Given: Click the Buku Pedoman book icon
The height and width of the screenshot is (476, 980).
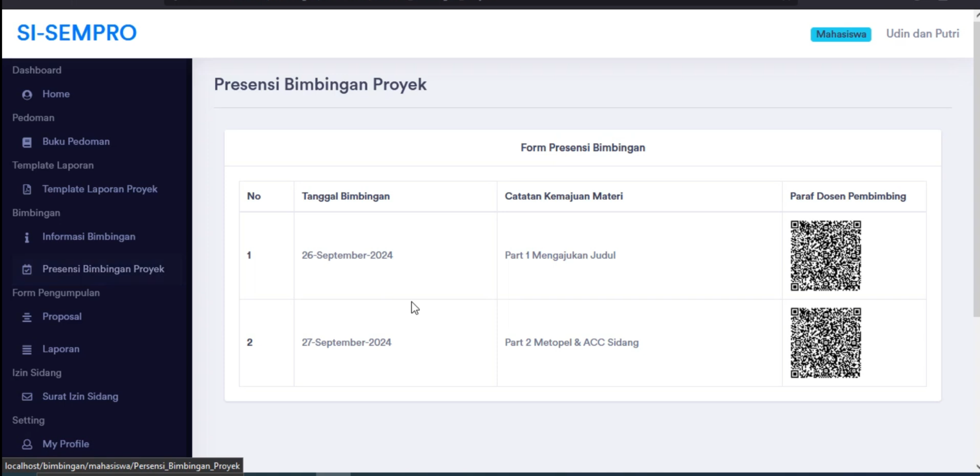Looking at the screenshot, I should click(27, 142).
